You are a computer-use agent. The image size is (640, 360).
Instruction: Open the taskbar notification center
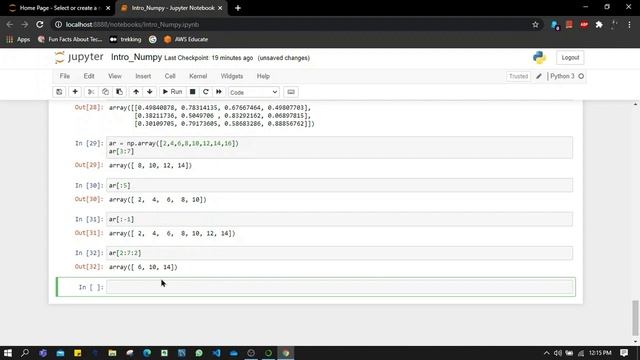click(624, 353)
